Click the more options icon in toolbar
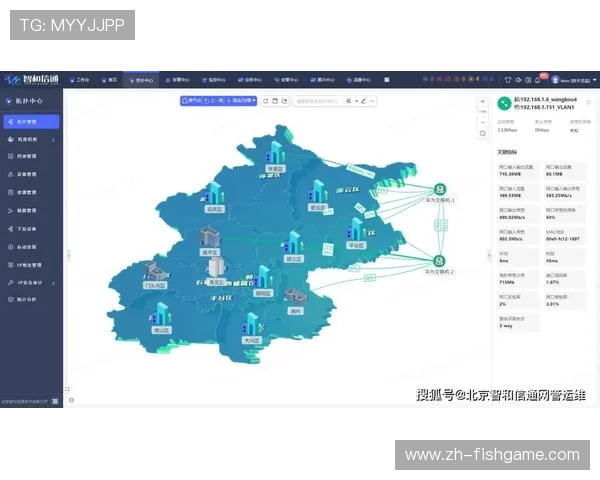This screenshot has height=480, width=600. [372, 101]
